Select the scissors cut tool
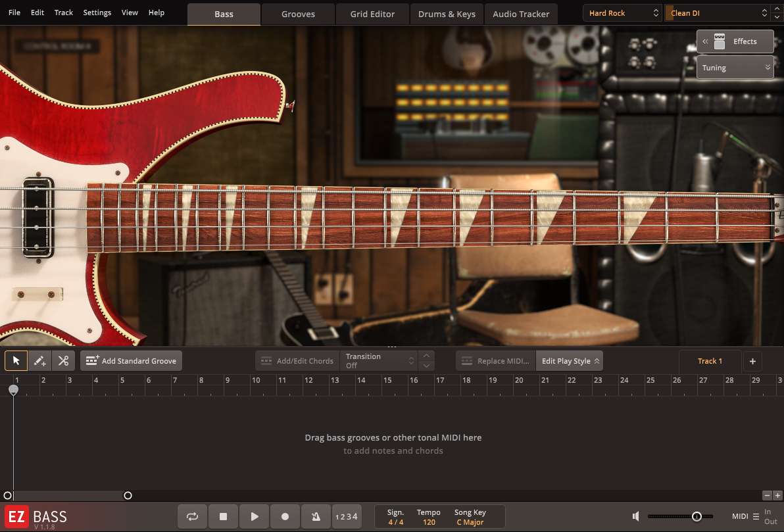 (63, 360)
